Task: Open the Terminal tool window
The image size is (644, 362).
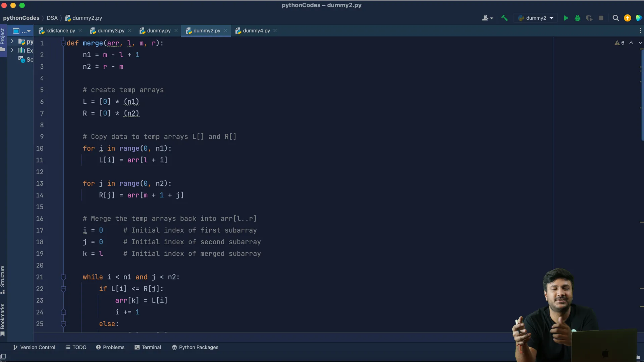Action: click(148, 347)
